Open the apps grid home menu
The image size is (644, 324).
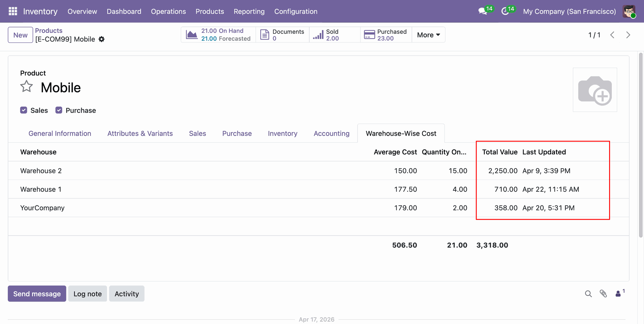(x=13, y=11)
